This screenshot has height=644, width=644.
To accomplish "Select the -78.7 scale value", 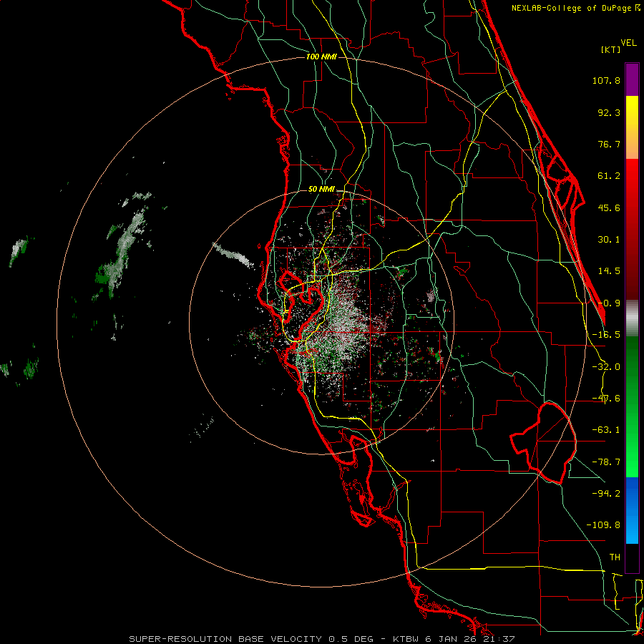I will pyautogui.click(x=606, y=462).
